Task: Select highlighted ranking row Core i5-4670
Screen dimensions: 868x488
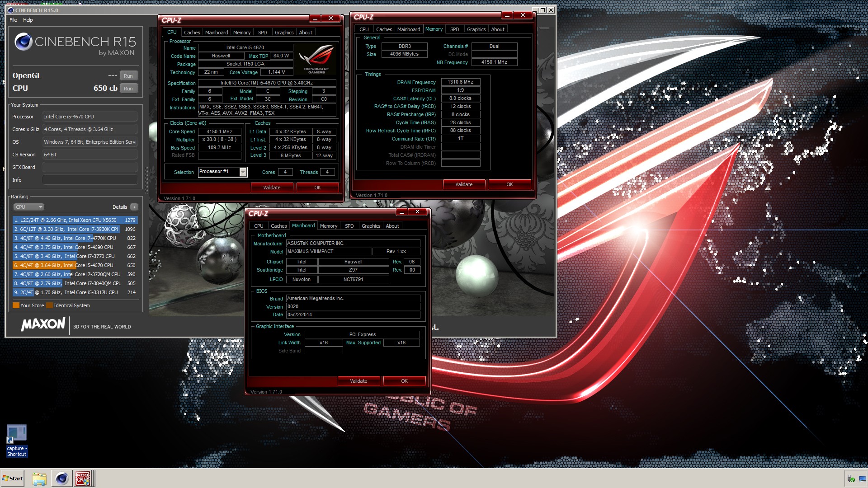Action: (75, 265)
